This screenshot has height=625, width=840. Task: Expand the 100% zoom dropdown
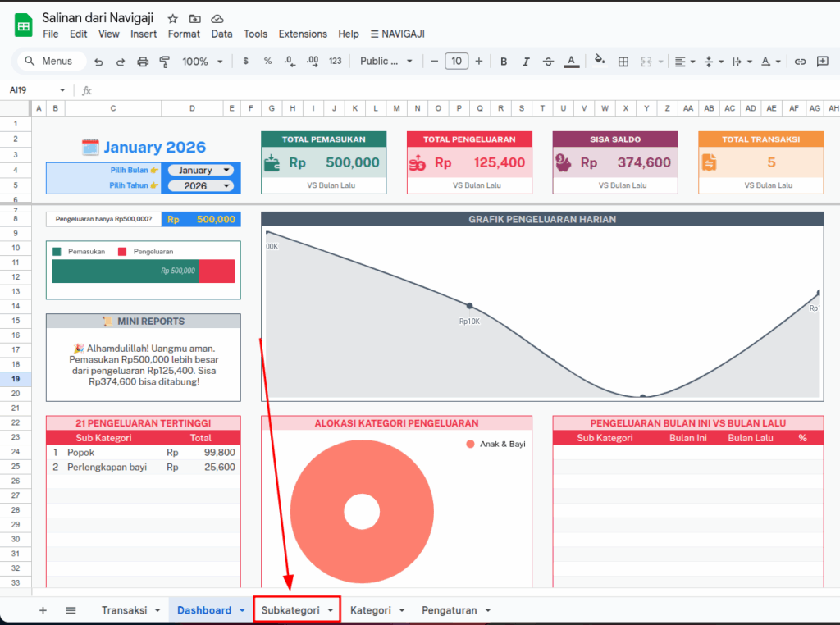(202, 62)
